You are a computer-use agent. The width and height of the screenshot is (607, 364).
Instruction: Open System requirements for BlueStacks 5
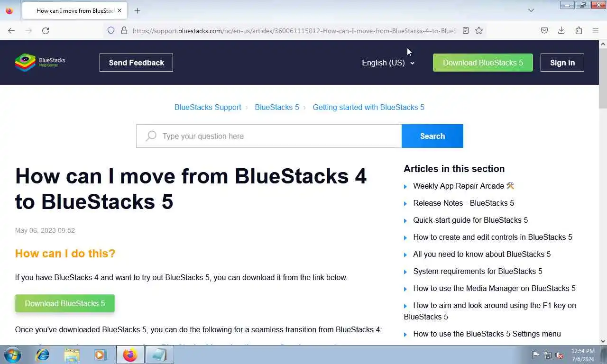point(478,271)
